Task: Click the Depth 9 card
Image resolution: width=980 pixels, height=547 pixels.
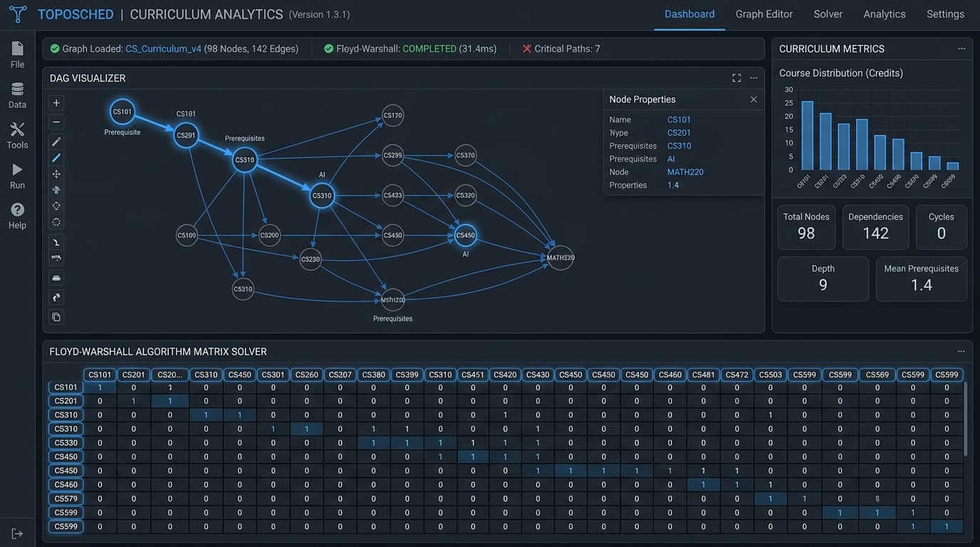Action: (x=823, y=279)
